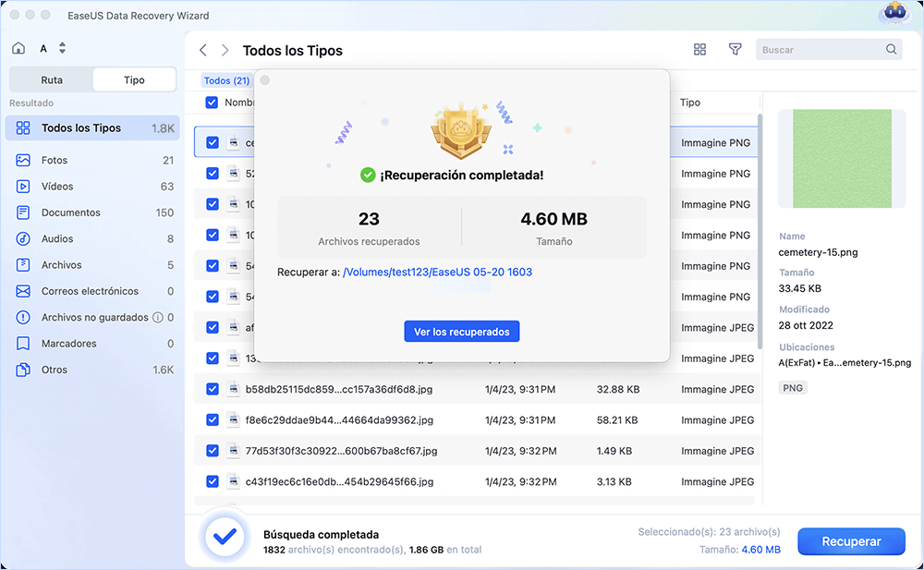Image resolution: width=924 pixels, height=570 pixels.
Task: Open the Fotos category with 21 items
Action: pos(92,161)
